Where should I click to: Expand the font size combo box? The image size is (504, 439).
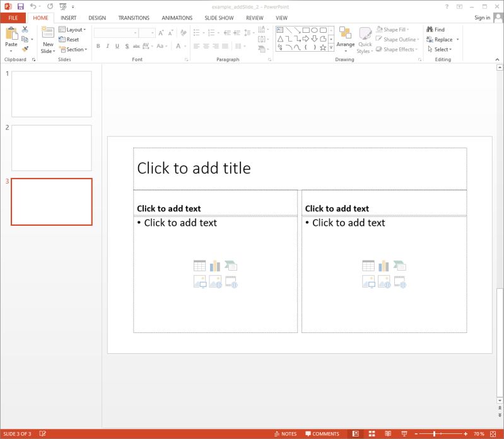(153, 32)
